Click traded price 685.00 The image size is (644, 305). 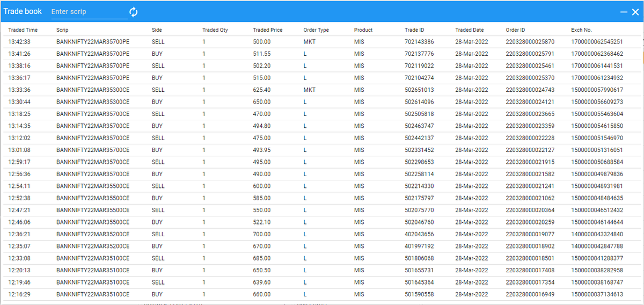tap(261, 258)
